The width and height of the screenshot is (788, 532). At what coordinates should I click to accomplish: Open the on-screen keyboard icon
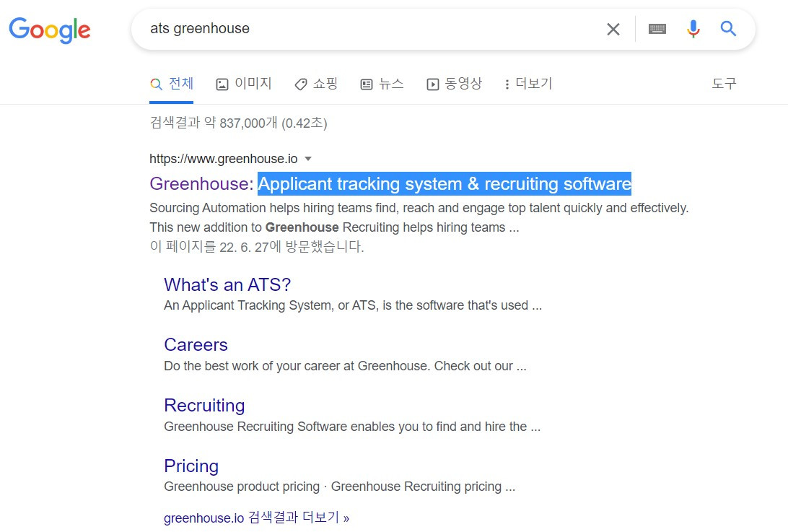tap(657, 29)
